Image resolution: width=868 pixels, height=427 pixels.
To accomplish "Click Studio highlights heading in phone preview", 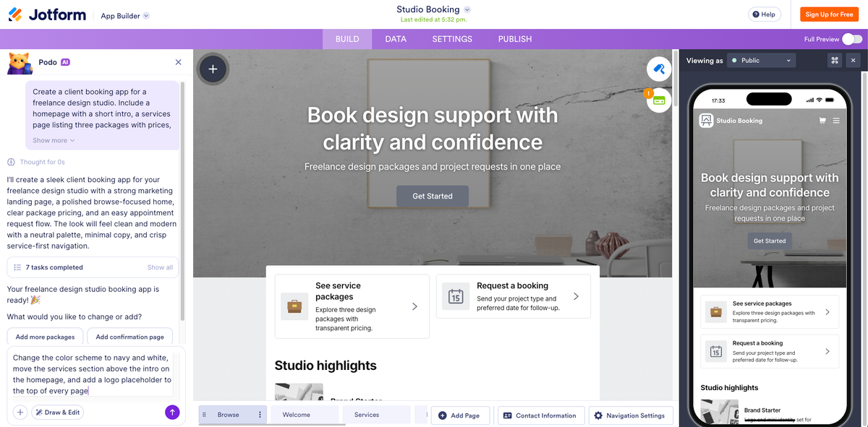I will coord(729,388).
